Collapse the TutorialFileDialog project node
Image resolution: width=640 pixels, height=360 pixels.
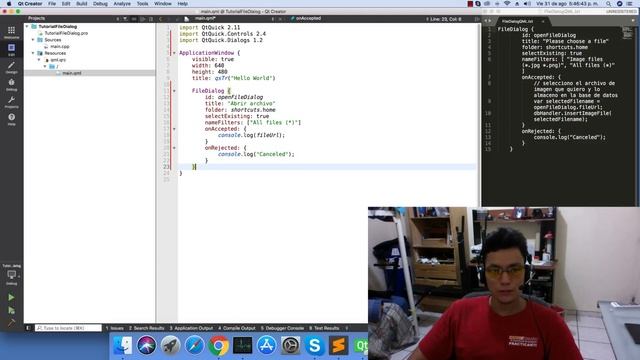tap(27, 27)
